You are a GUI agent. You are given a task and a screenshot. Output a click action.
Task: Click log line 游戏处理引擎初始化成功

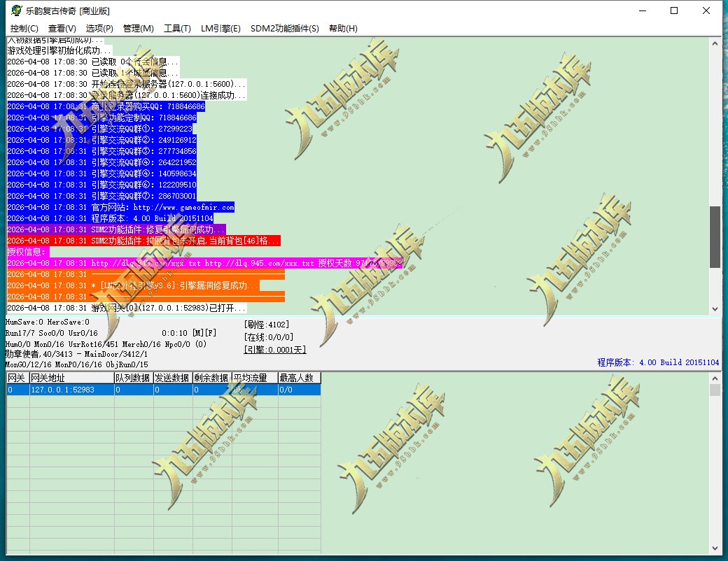coord(59,50)
